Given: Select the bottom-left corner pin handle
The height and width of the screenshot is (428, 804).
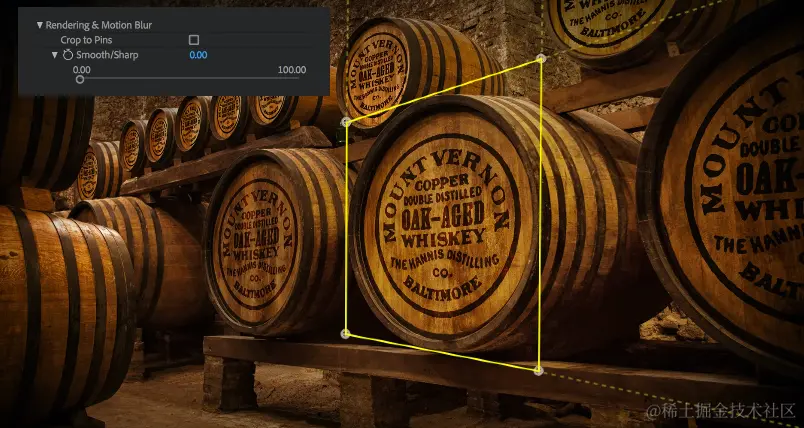Looking at the screenshot, I should (346, 334).
